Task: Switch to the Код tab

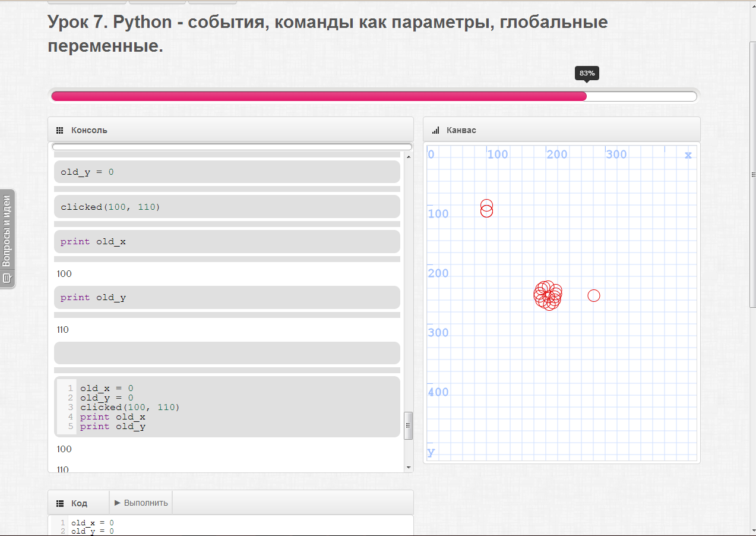Action: [78, 503]
